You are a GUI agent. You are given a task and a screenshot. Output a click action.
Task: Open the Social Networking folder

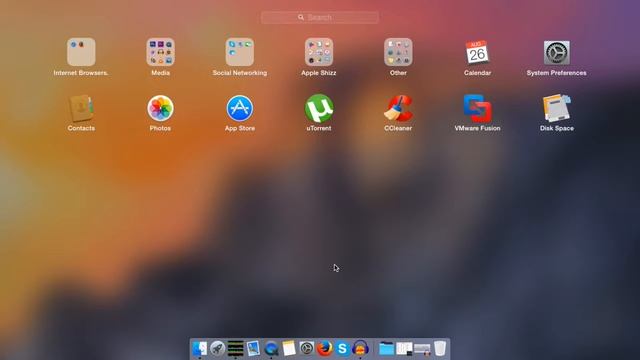coord(240,52)
